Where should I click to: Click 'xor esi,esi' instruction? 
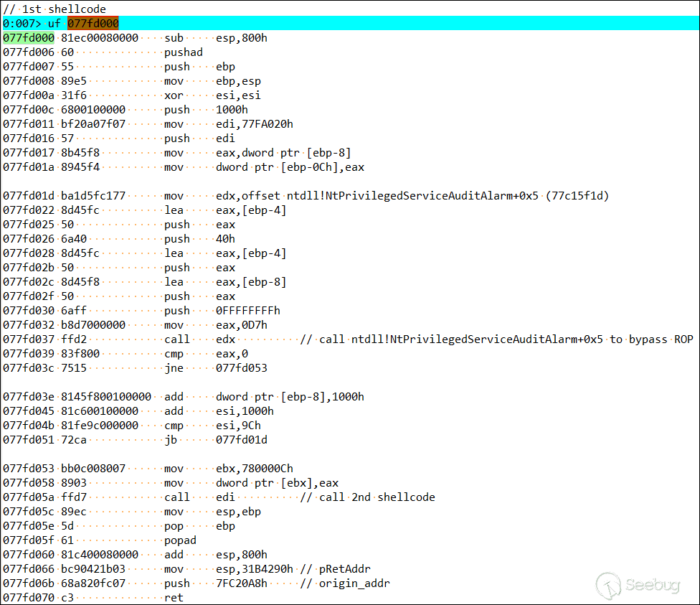click(x=212, y=95)
